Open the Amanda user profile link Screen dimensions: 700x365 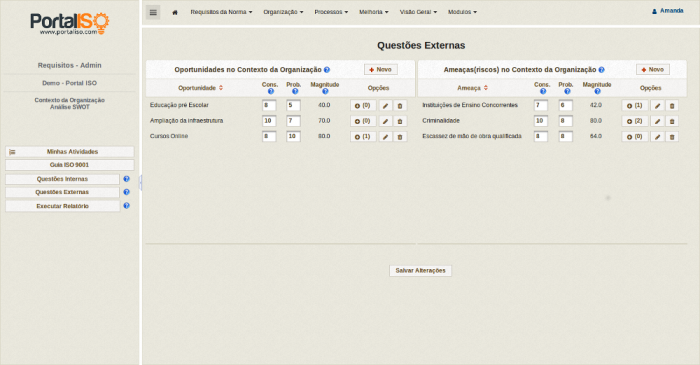[667, 11]
